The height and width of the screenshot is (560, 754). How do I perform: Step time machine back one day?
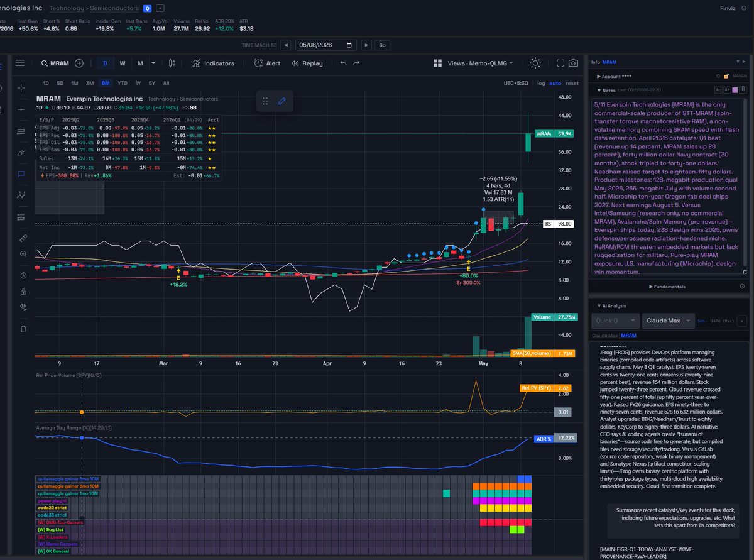coord(287,45)
